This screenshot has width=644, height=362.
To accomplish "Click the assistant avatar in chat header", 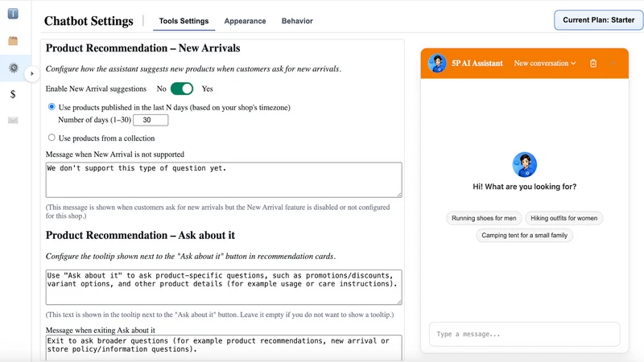I will 437,64.
